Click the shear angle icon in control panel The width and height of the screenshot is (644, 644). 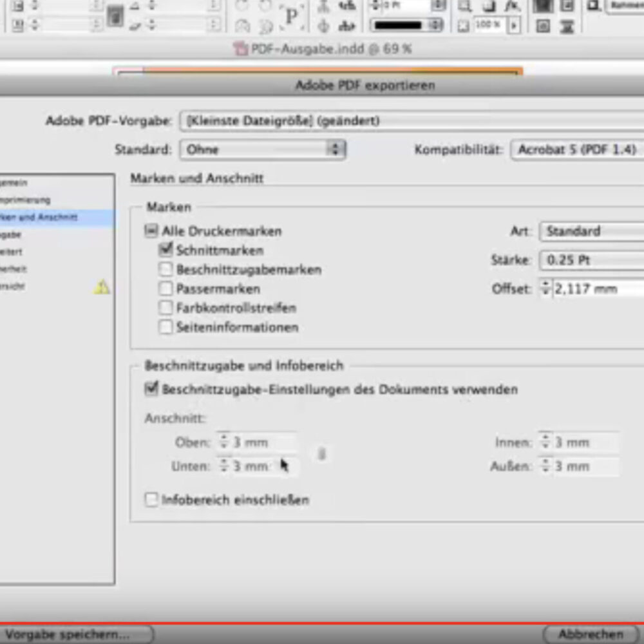click(135, 26)
